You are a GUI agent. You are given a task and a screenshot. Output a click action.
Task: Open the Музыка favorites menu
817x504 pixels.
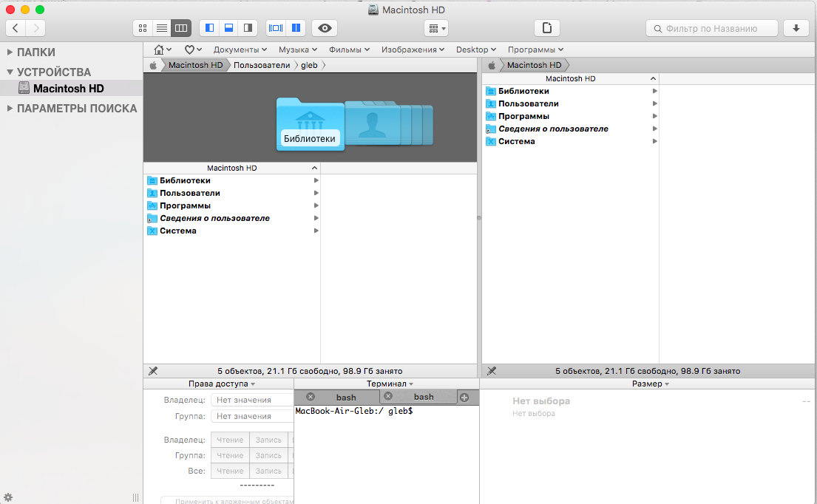[x=297, y=50]
